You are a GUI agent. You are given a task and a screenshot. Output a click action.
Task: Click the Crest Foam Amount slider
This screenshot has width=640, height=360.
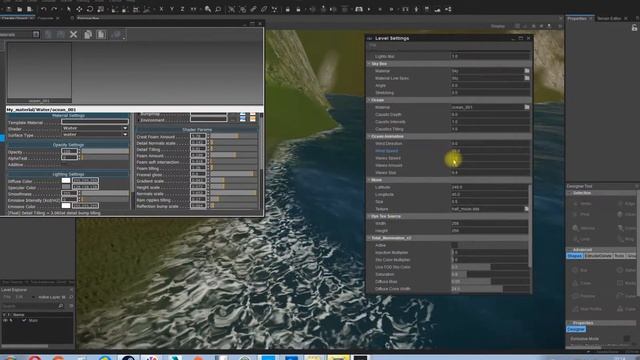[234, 137]
